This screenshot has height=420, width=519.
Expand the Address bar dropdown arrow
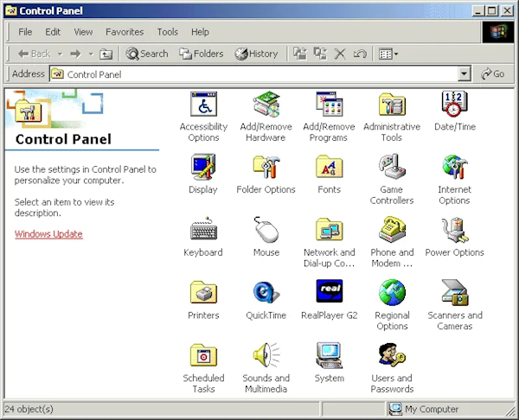click(x=465, y=74)
